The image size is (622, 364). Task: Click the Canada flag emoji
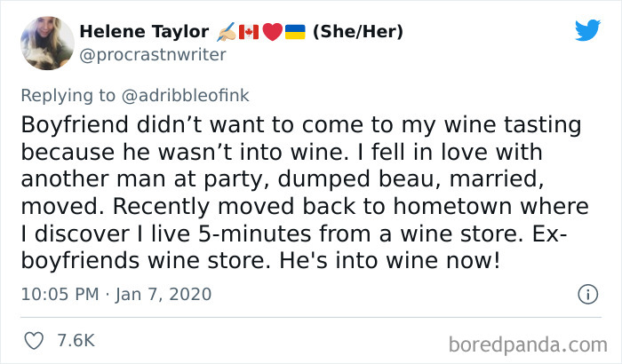(x=248, y=33)
